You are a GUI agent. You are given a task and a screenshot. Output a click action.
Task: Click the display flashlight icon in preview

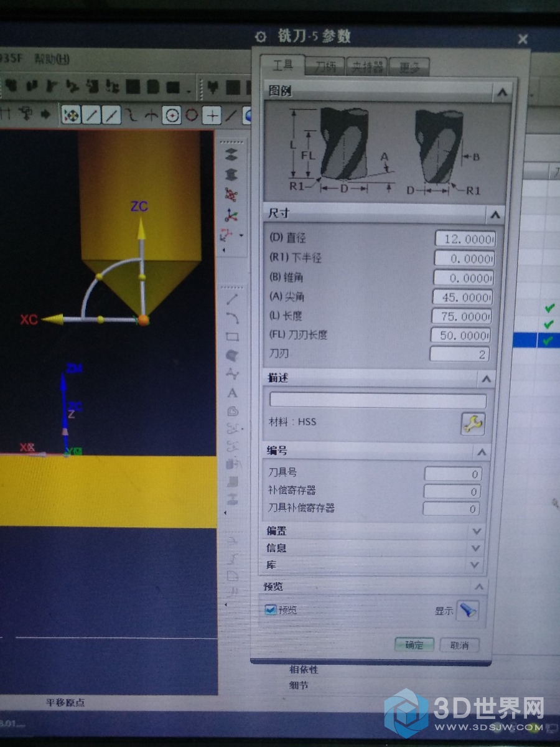coord(467,611)
